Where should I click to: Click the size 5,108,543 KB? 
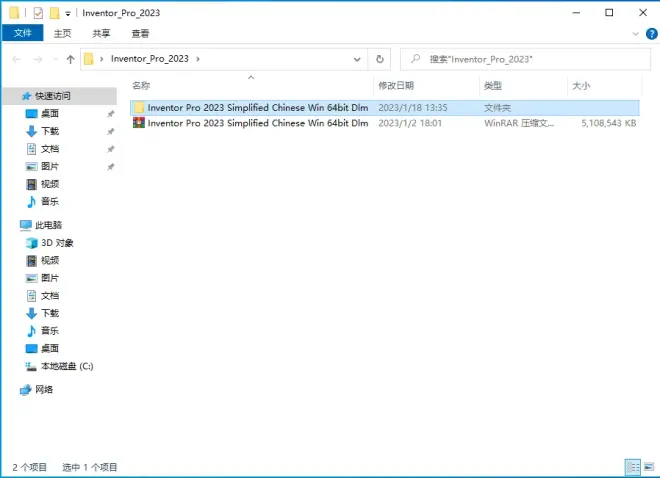(x=609, y=123)
